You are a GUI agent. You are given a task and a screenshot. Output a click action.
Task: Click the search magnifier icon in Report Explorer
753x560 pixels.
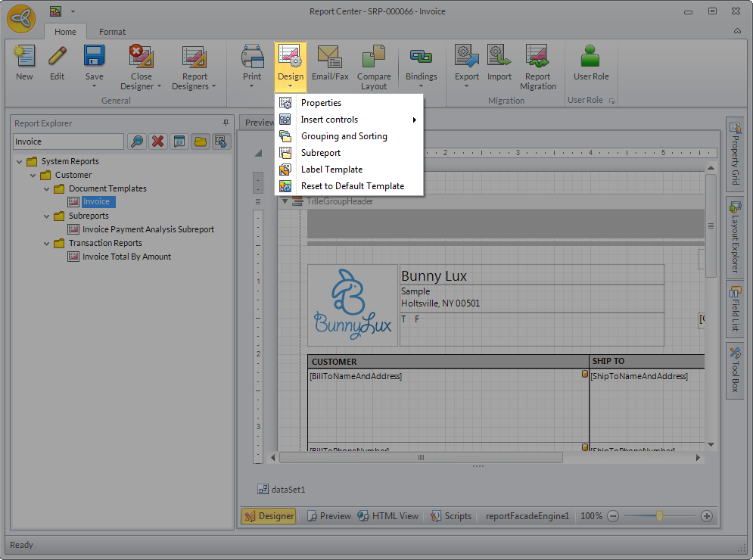click(136, 142)
